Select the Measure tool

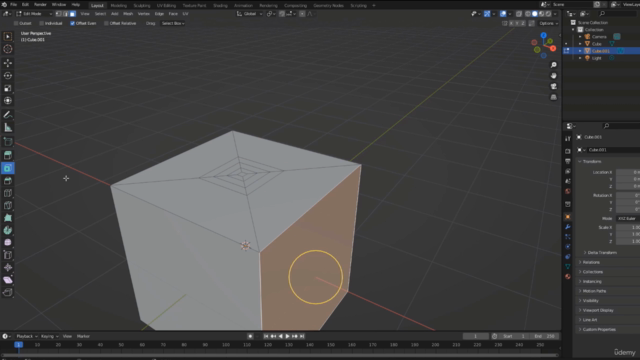[x=8, y=128]
